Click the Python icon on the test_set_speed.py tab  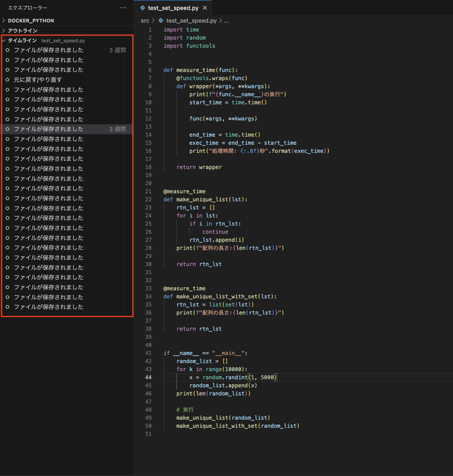143,8
